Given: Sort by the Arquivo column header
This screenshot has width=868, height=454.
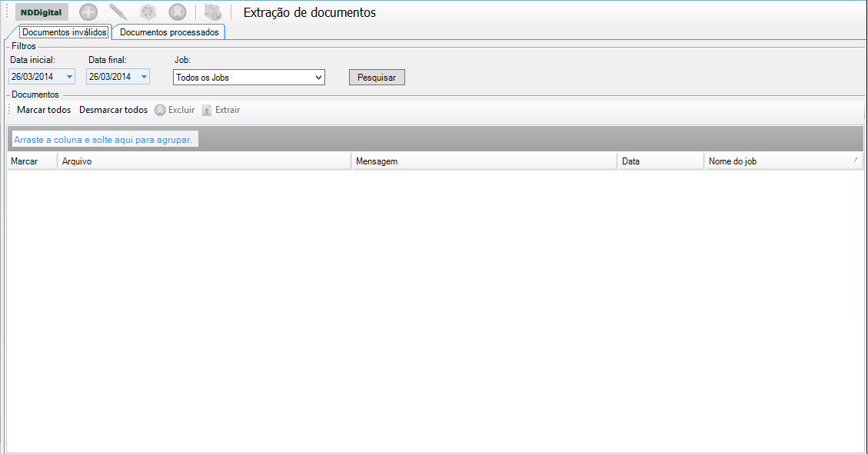Looking at the screenshot, I should click(205, 161).
